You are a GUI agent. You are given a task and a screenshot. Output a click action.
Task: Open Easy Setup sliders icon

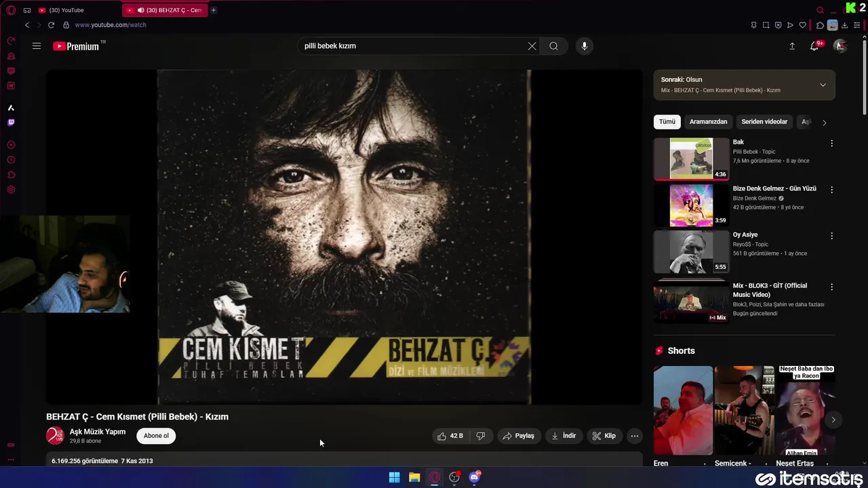tap(856, 25)
